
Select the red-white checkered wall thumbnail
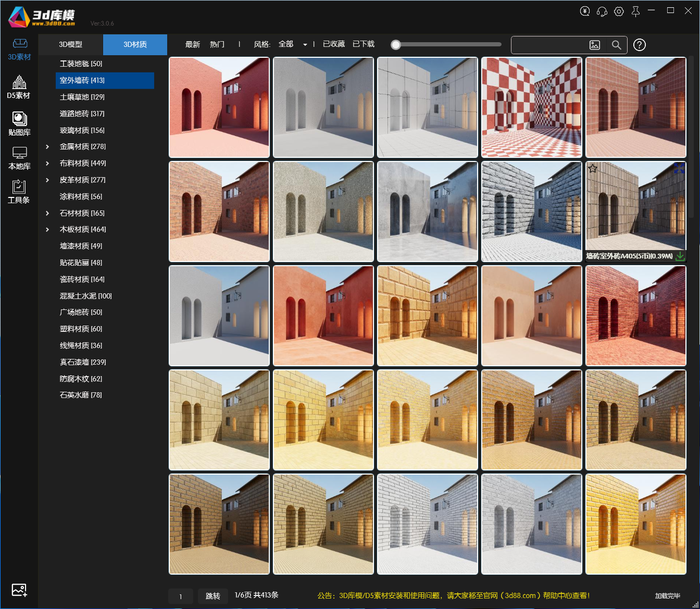coord(532,107)
